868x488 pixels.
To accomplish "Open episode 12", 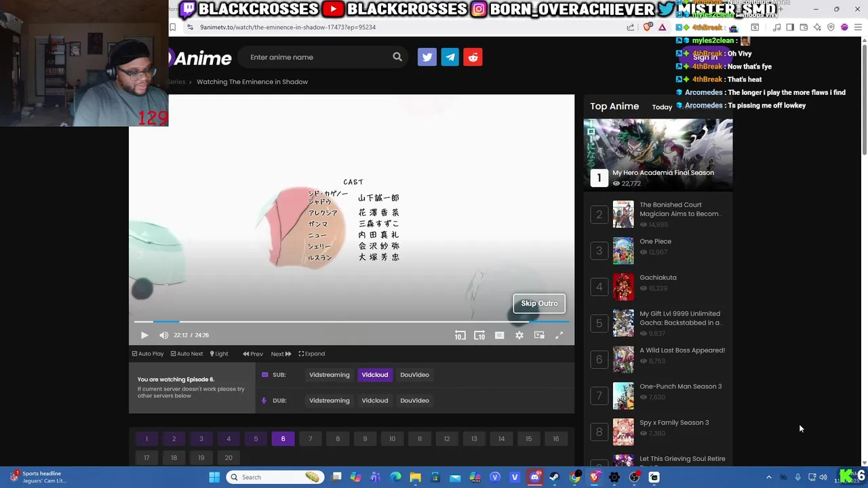I will [x=447, y=439].
